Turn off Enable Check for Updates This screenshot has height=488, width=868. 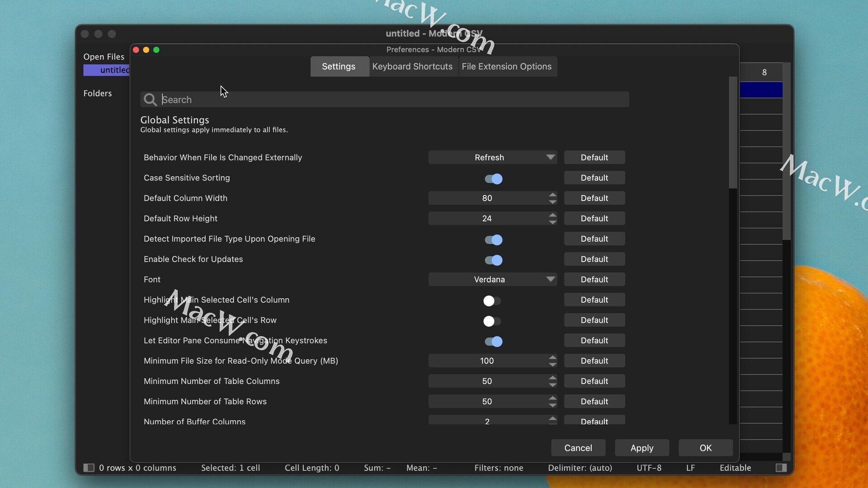(x=493, y=260)
